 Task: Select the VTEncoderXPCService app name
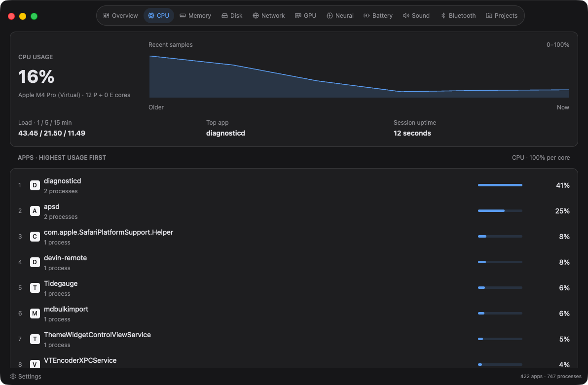pos(80,360)
